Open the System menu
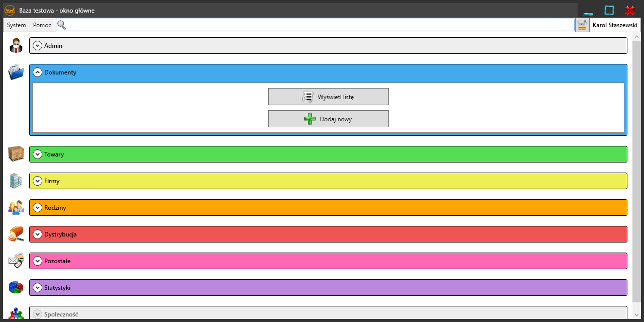 click(17, 25)
